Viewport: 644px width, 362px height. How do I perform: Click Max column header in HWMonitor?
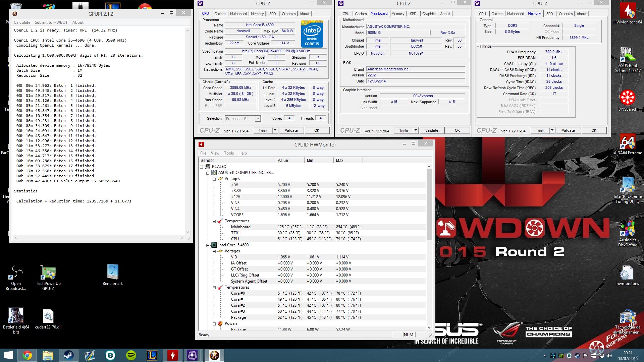pos(348,161)
